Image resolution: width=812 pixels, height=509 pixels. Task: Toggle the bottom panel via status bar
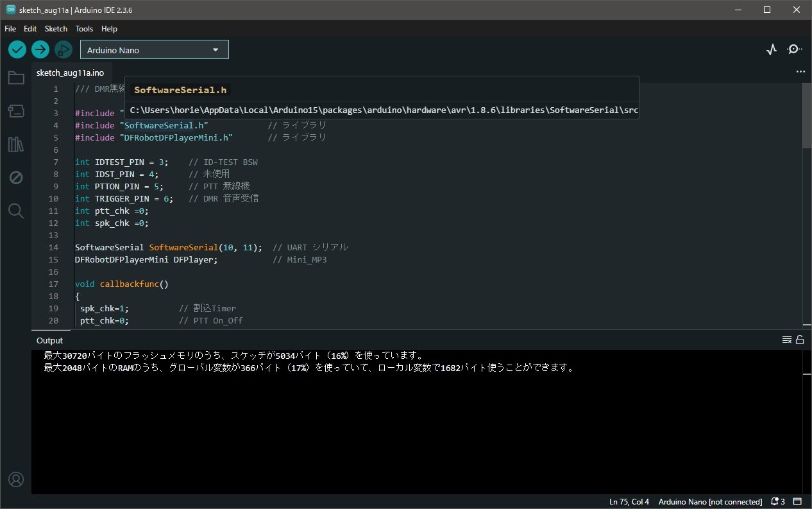click(x=798, y=501)
